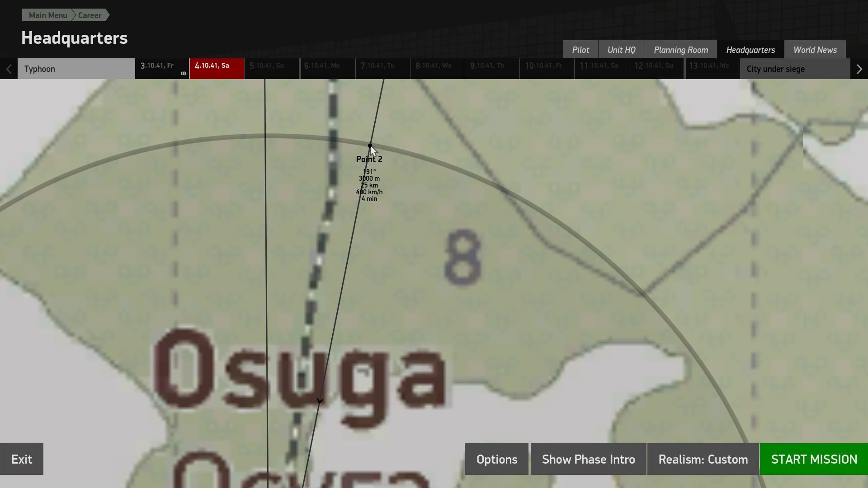Click the 400 km/h speed value
Viewport: 868px width, 488px height.
point(369,192)
